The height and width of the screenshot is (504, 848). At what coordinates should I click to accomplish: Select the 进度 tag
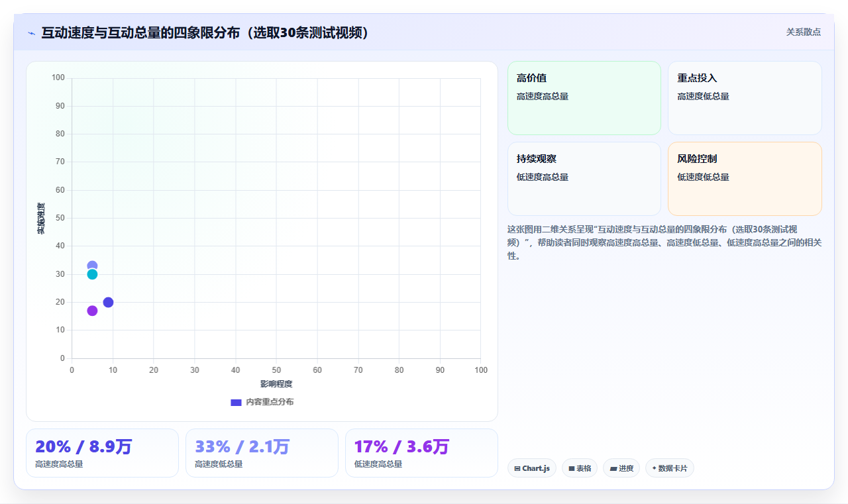point(621,468)
